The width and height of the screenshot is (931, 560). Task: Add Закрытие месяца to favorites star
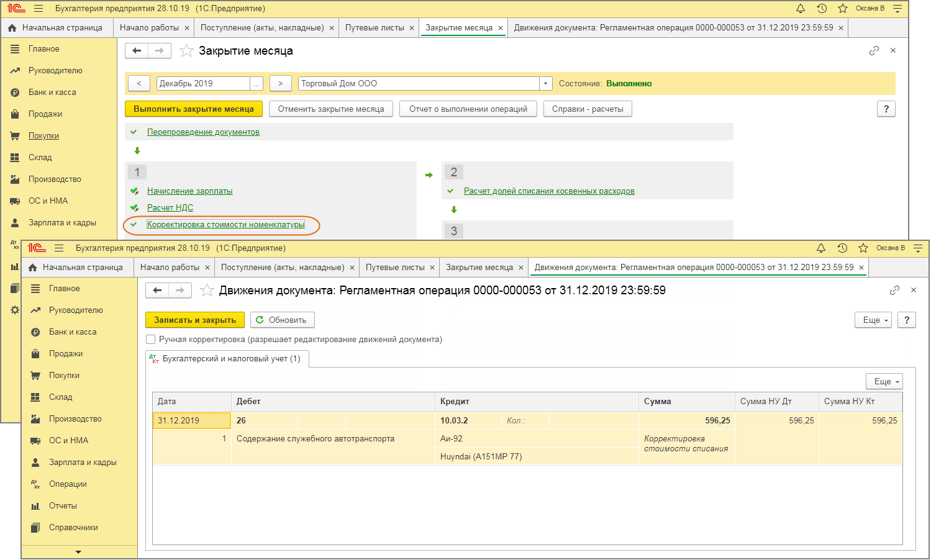pyautogui.click(x=186, y=50)
